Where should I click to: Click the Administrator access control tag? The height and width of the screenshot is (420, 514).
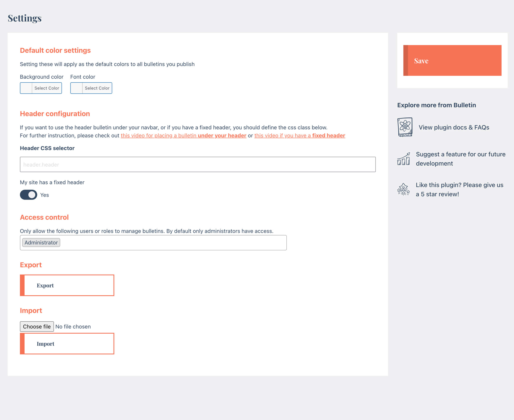[x=41, y=242]
